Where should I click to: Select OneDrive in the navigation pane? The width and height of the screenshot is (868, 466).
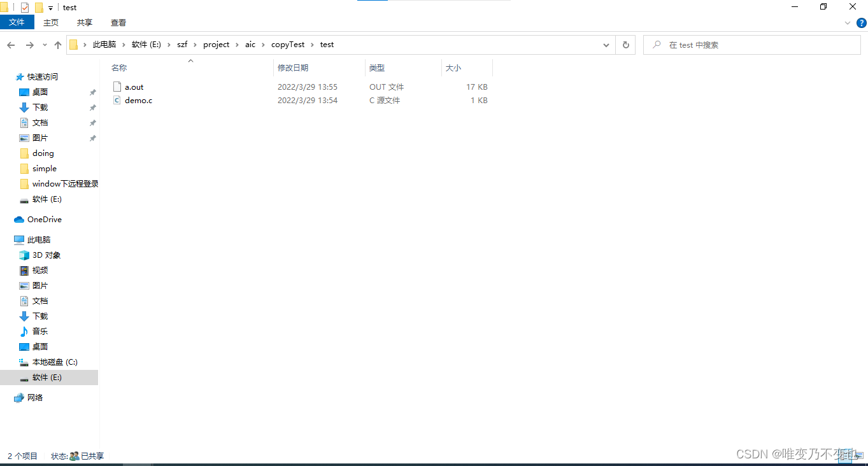coord(45,219)
